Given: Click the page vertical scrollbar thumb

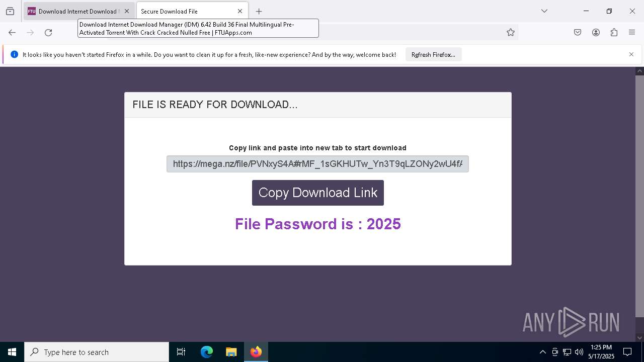Looking at the screenshot, I should pos(639,196).
